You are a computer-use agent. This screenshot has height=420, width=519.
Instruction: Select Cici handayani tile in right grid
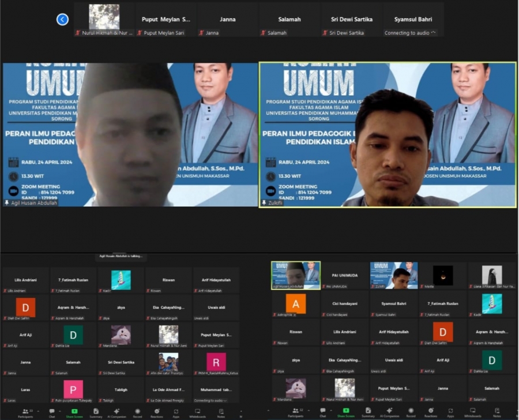coord(345,303)
